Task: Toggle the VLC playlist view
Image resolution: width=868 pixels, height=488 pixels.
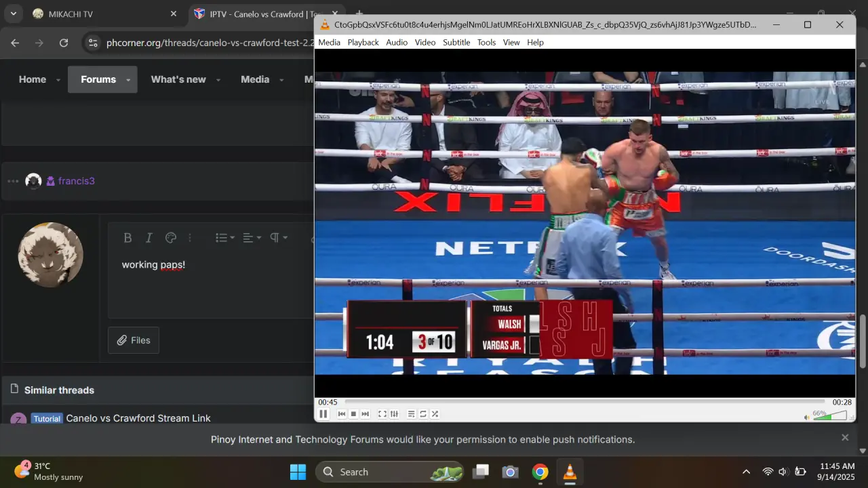Action: [411, 414]
